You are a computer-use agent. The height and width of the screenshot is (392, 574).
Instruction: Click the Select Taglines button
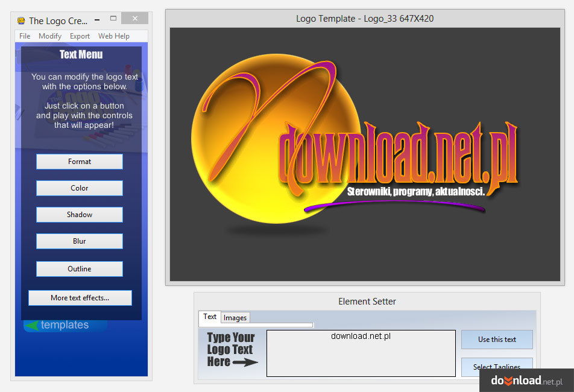(x=497, y=367)
